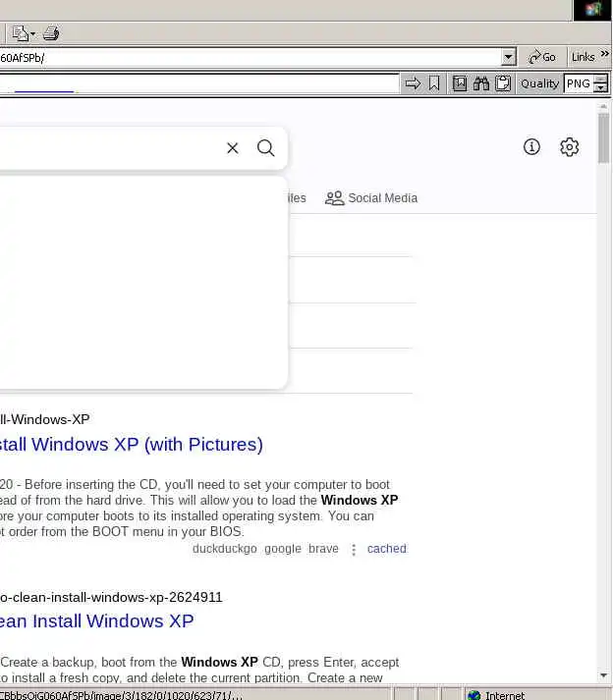The width and height of the screenshot is (613, 700).
Task: Click the vertical scrollbar thumb
Action: coord(603,138)
